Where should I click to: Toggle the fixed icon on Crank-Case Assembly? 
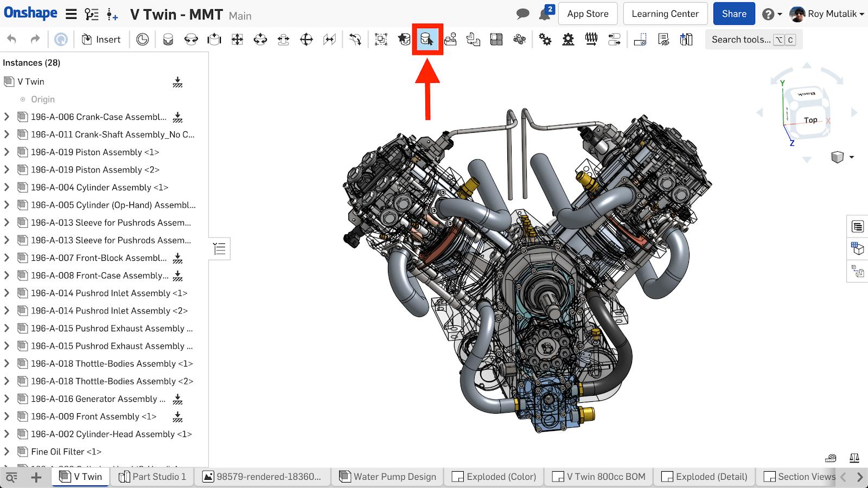pyautogui.click(x=177, y=117)
